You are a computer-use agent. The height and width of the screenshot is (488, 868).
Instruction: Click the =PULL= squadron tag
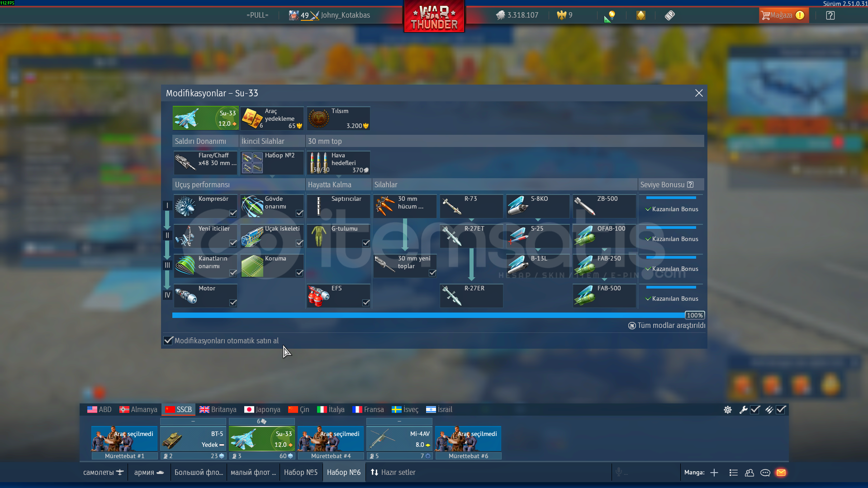click(x=257, y=15)
